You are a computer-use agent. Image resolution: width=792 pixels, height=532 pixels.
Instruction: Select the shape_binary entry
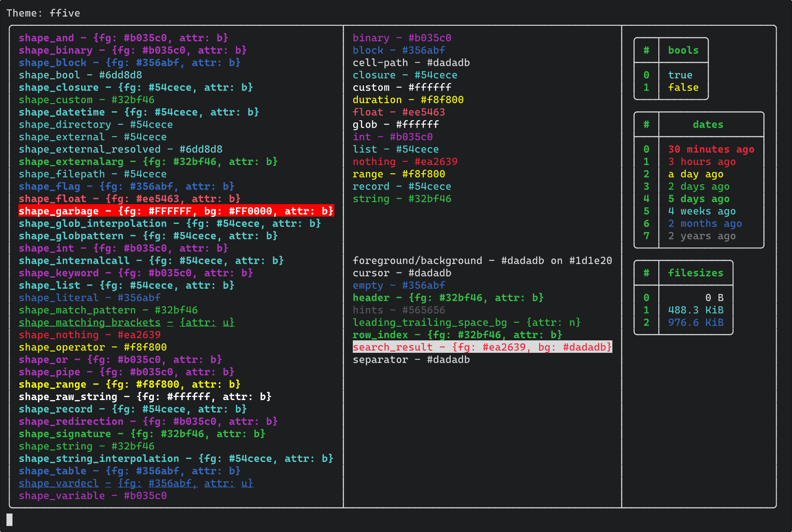pos(133,50)
